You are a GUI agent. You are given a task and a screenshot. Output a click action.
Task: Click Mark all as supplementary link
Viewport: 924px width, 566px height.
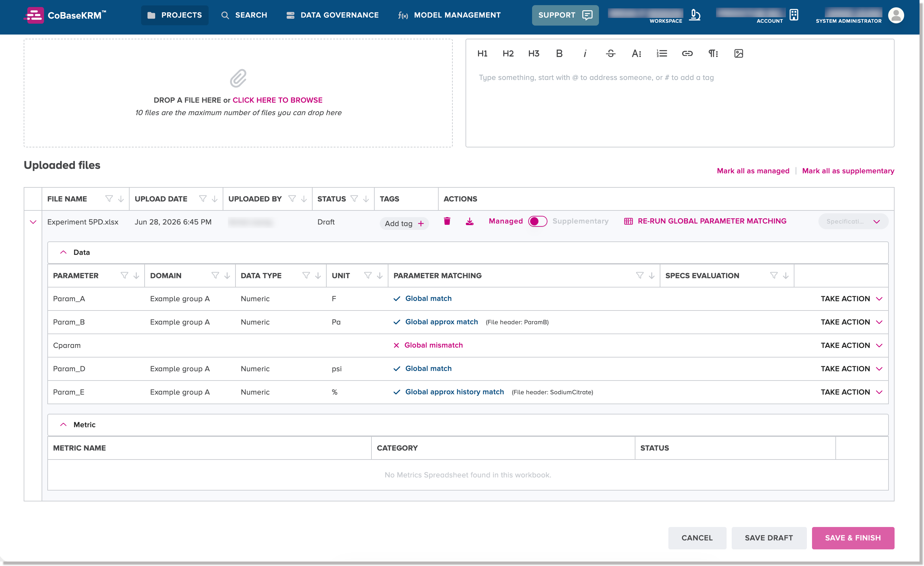pos(848,171)
